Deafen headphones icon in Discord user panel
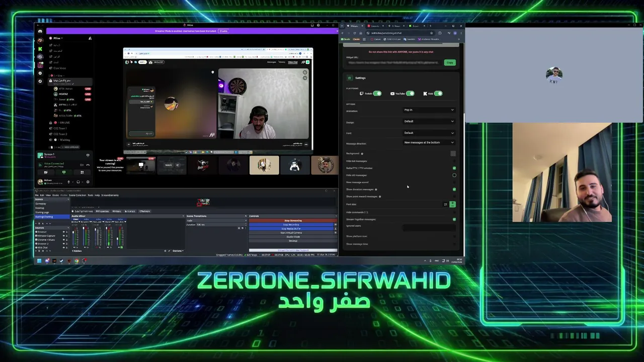This screenshot has height=362, width=644. pos(78,182)
